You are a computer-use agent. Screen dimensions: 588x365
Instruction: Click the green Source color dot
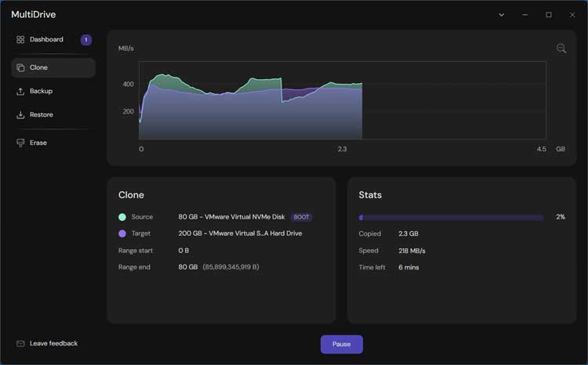coord(122,217)
